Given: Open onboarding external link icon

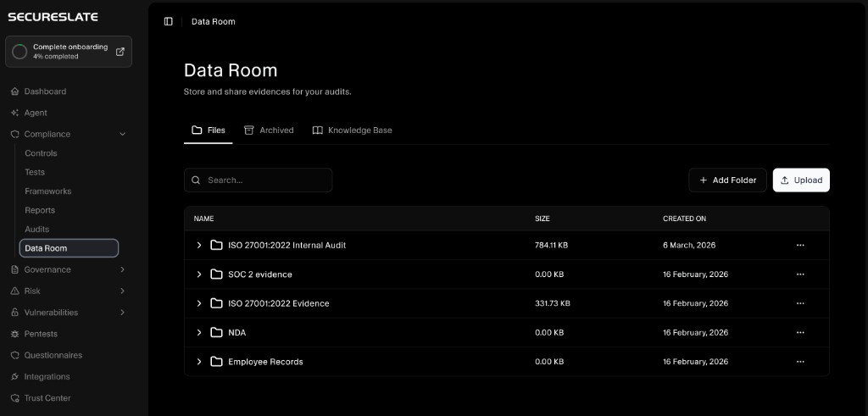Looking at the screenshot, I should point(120,52).
